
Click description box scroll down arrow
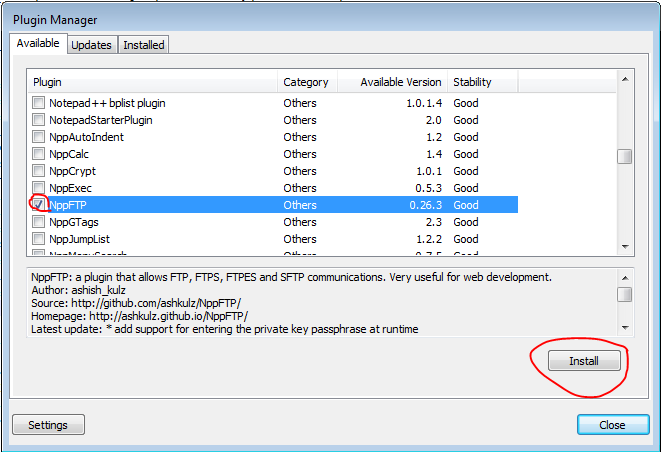[x=625, y=328]
